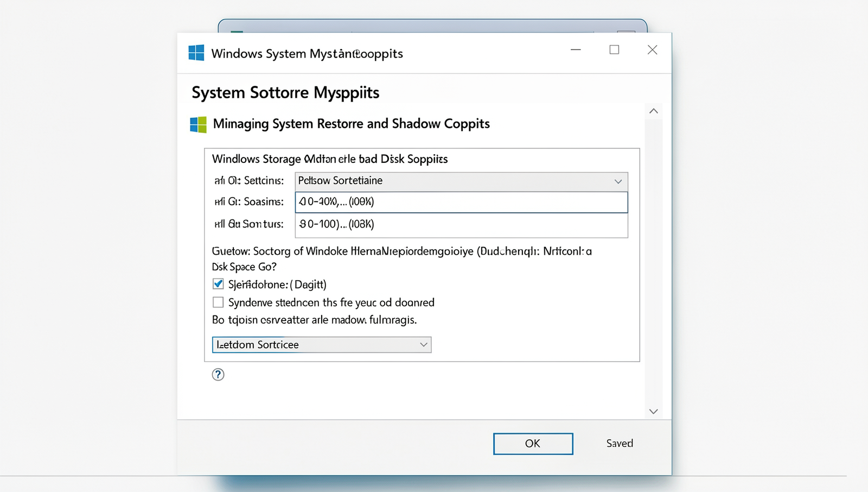
Task: Maximize the Windows System dialog
Action: tap(614, 49)
